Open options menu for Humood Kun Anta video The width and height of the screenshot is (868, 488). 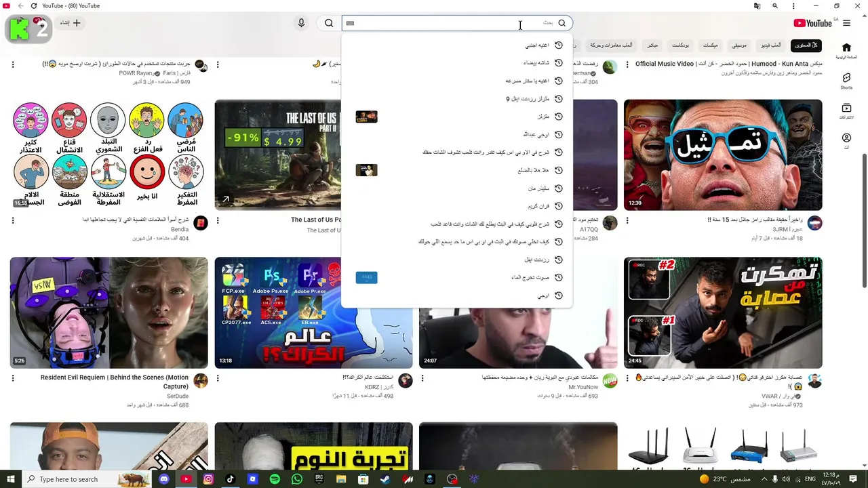coord(627,64)
